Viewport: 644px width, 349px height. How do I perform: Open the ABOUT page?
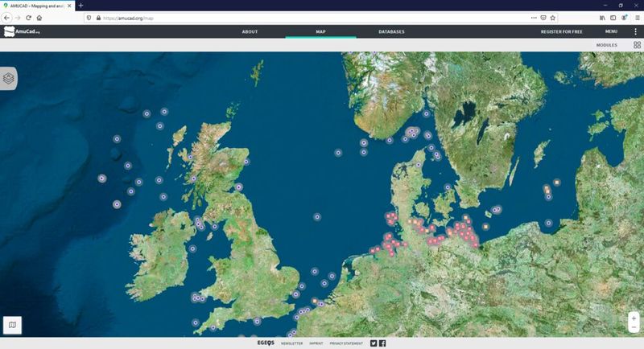(250, 31)
